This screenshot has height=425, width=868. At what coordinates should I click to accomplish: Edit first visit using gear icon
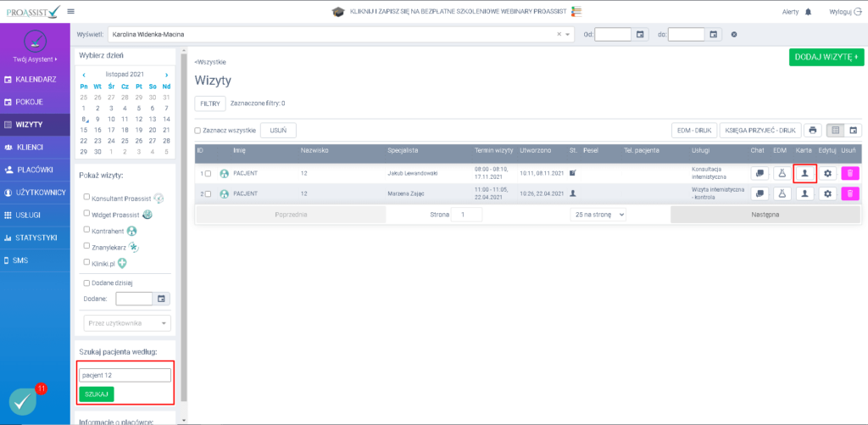point(826,173)
